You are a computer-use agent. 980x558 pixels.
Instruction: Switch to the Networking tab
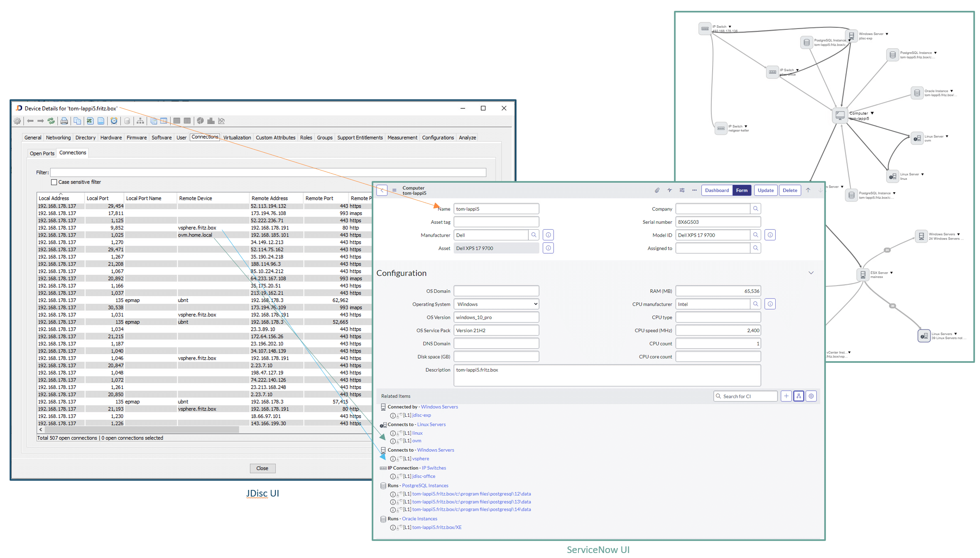point(58,137)
